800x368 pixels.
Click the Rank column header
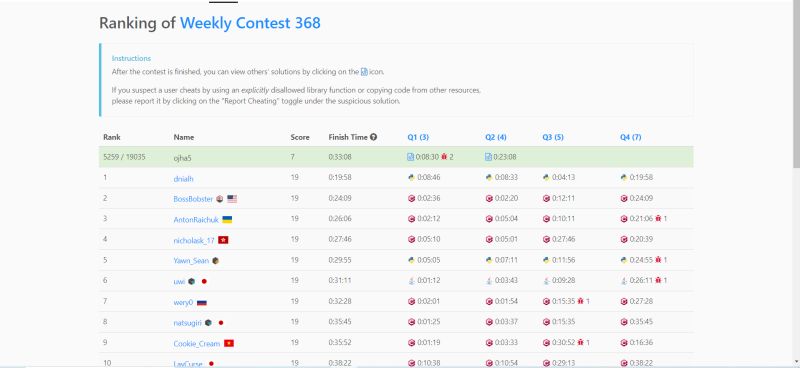(x=112, y=137)
